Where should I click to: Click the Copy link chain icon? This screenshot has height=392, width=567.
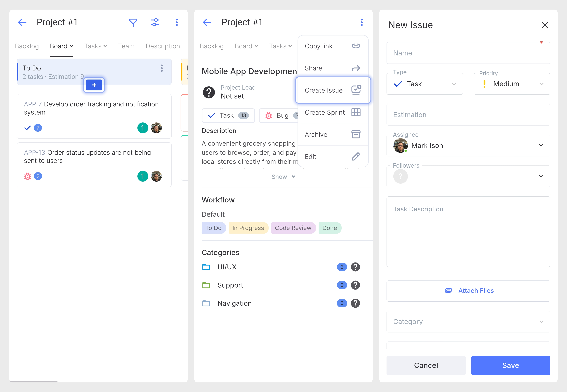click(x=356, y=46)
